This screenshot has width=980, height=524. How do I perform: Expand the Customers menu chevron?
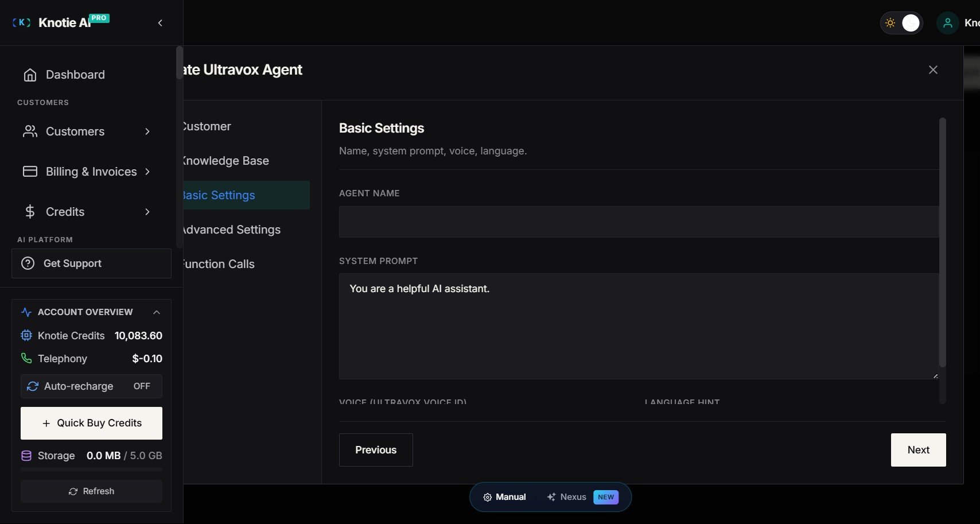click(x=147, y=131)
